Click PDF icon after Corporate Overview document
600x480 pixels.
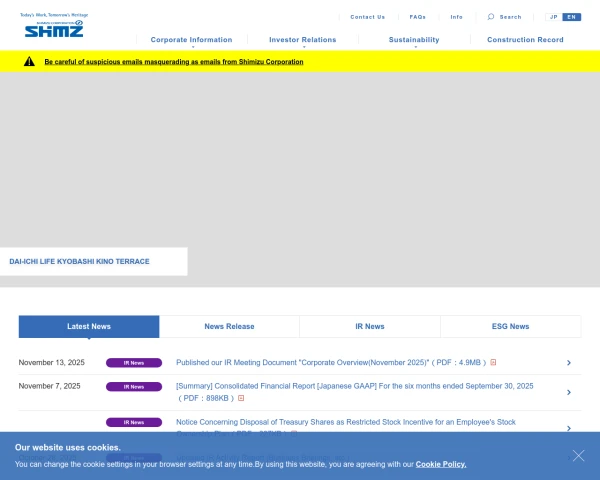[x=493, y=362]
